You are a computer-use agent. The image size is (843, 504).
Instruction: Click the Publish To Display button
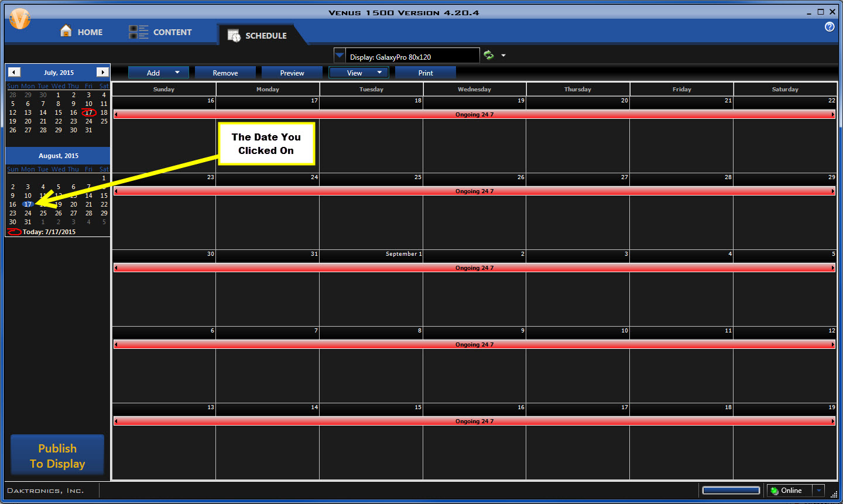(x=57, y=455)
